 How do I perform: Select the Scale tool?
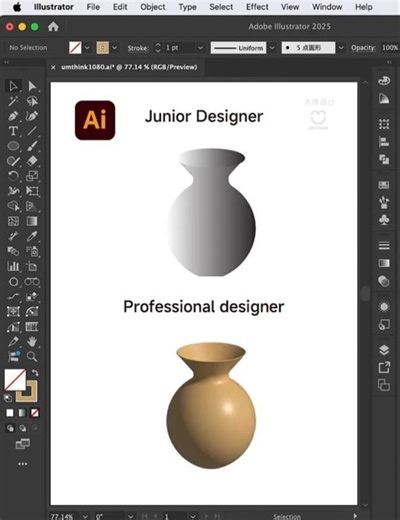[x=32, y=176]
